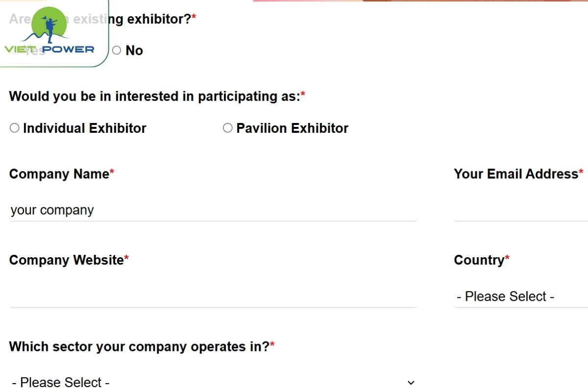Focus the Company Name field containing "your company"
Image resolution: width=588 pixels, height=392 pixels.
pyautogui.click(x=213, y=210)
